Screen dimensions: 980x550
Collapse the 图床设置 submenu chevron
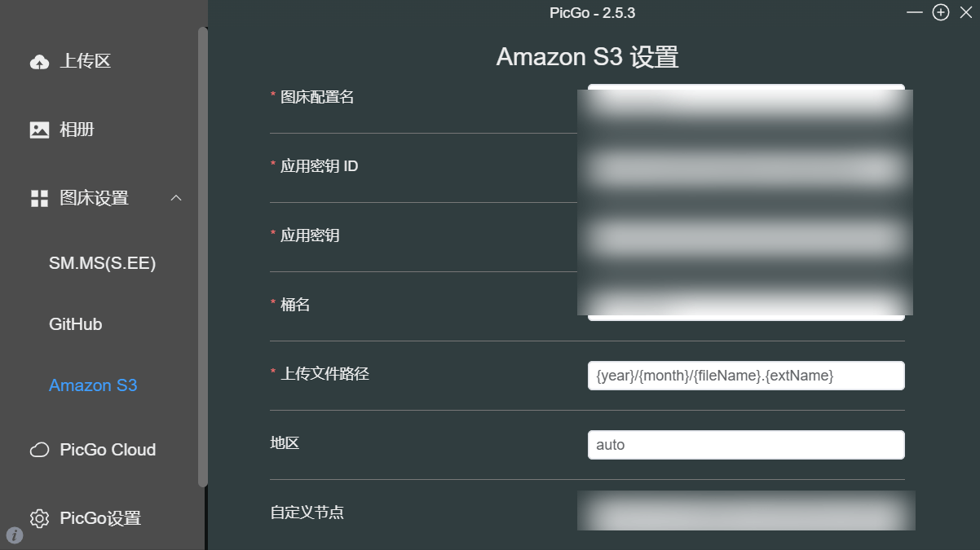175,198
